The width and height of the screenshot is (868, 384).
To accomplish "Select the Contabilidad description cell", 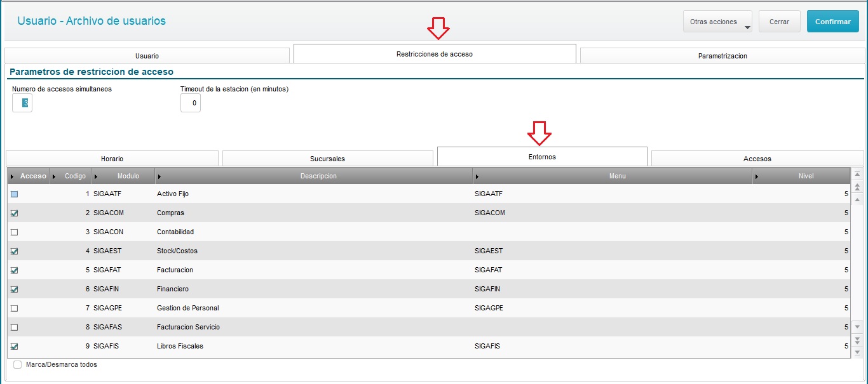I will [x=314, y=232].
